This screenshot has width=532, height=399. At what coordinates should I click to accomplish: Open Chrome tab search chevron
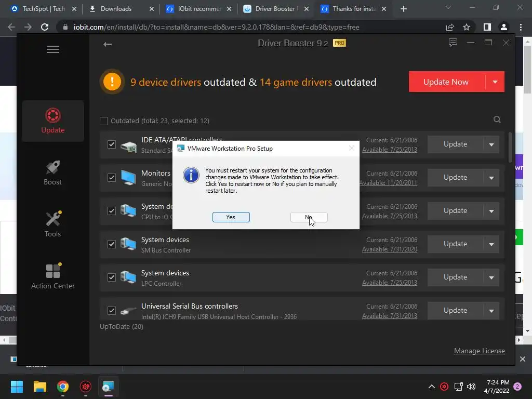pyautogui.click(x=448, y=7)
